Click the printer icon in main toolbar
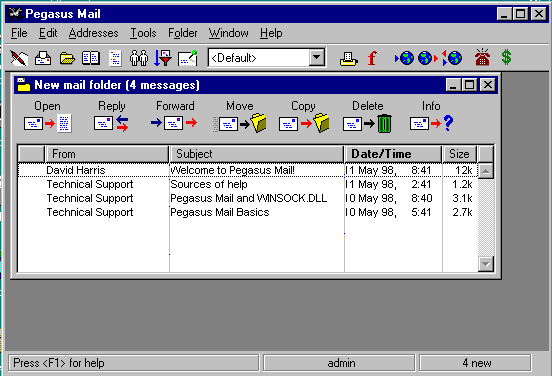Viewport: 552px width, 376px height. [x=349, y=58]
